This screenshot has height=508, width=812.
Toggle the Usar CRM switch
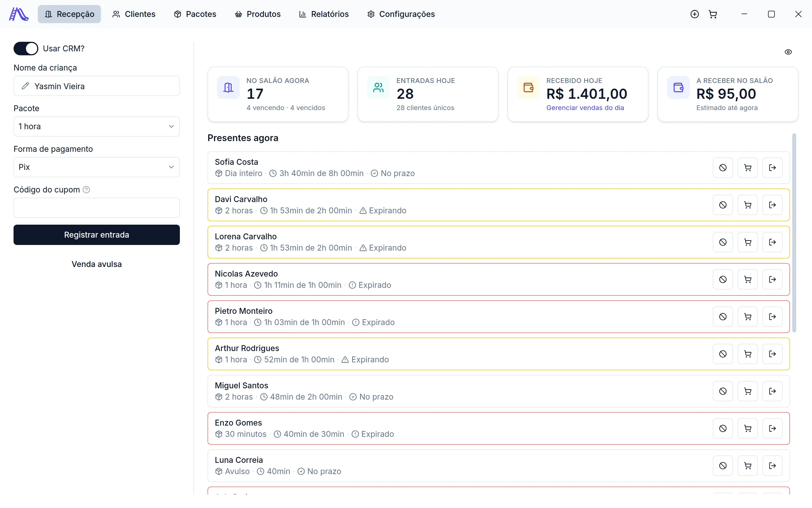pos(26,49)
